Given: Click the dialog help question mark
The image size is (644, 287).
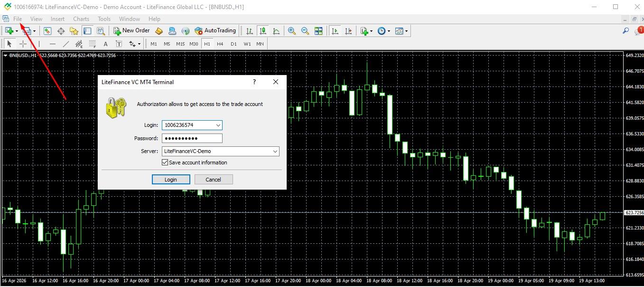Looking at the screenshot, I should tap(254, 82).
